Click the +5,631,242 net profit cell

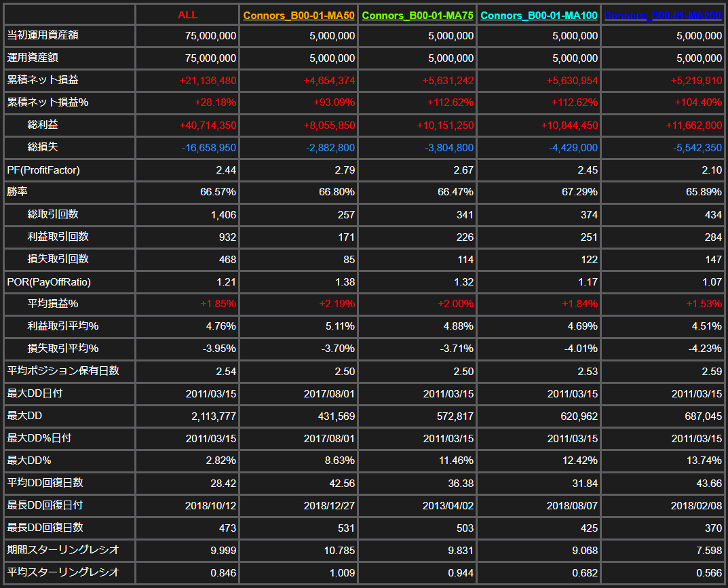point(448,81)
